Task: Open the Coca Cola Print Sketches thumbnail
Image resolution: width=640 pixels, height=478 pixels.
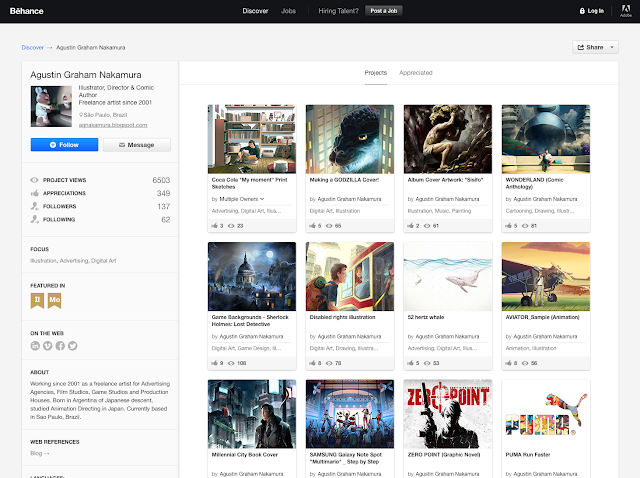Action: 252,139
